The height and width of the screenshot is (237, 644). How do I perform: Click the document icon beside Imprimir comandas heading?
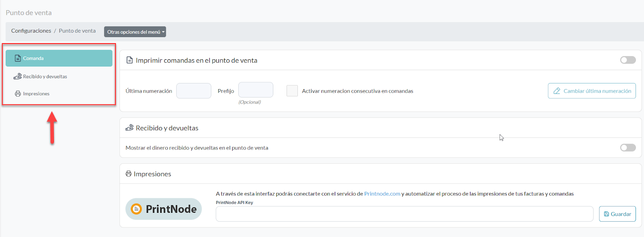(130, 60)
